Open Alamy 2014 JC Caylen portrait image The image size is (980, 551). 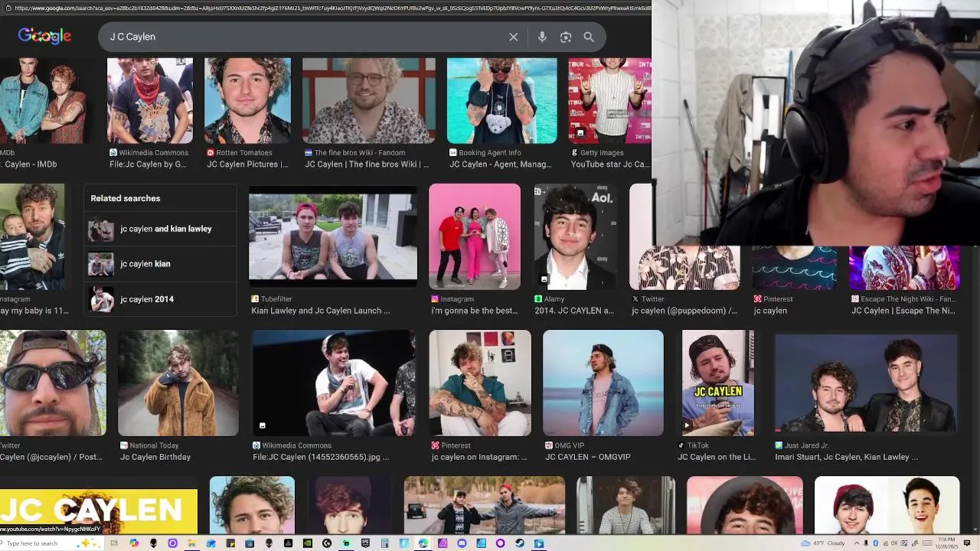(x=576, y=236)
